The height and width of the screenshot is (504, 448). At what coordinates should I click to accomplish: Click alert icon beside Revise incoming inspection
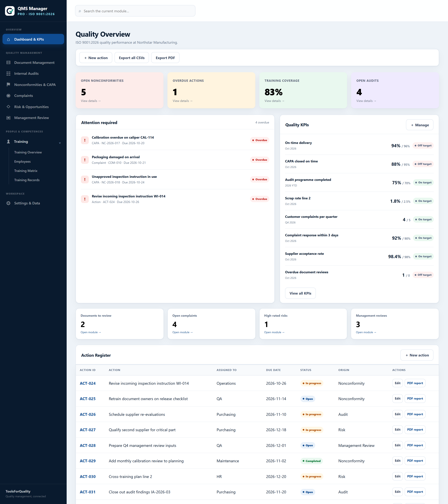pos(85,199)
